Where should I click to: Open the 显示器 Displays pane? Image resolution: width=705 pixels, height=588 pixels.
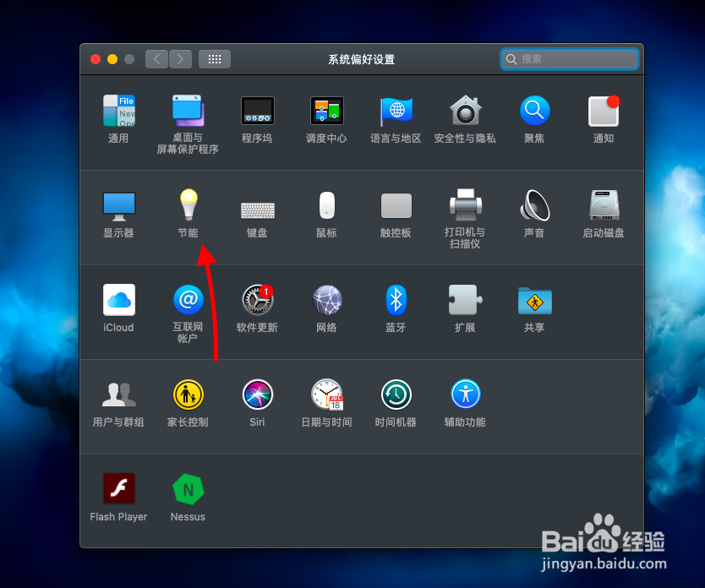click(118, 206)
